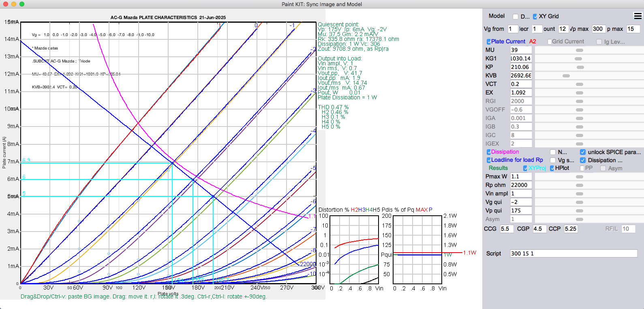Click the '1.1W' red dissipation label

[470, 253]
